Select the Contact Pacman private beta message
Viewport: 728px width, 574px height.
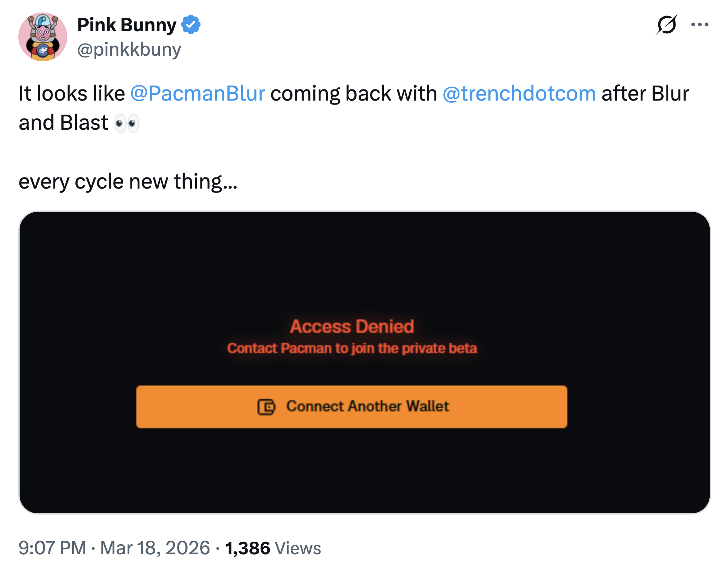(352, 348)
